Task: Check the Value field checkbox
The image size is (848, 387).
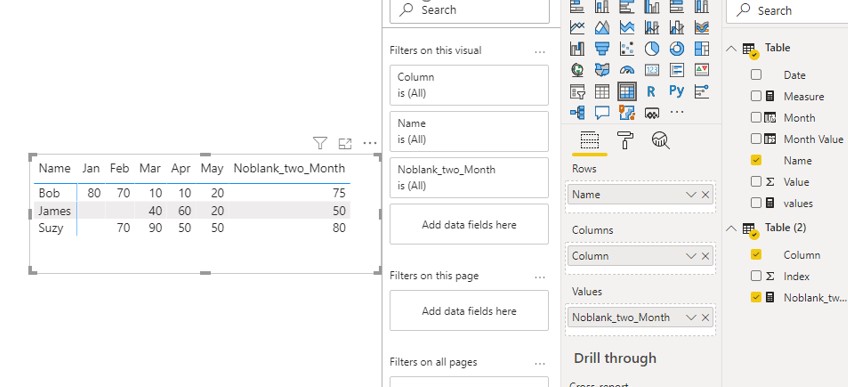Action: 756,182
